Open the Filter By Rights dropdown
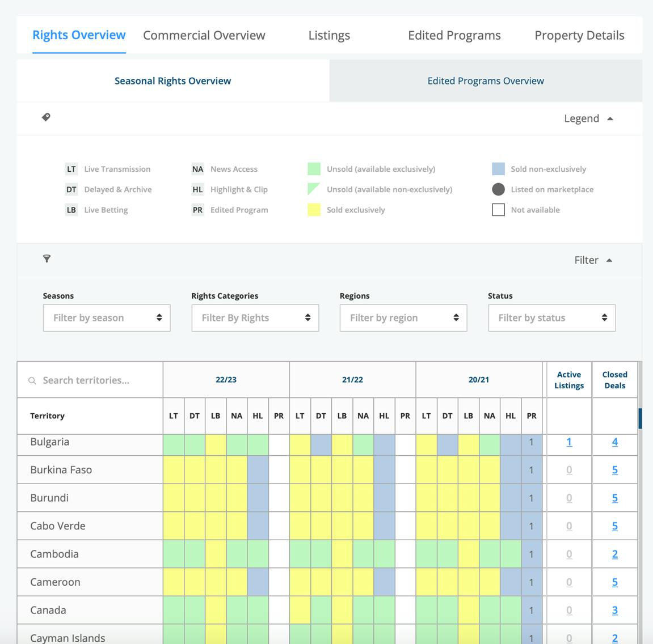Viewport: 653px width, 644px height. click(255, 318)
